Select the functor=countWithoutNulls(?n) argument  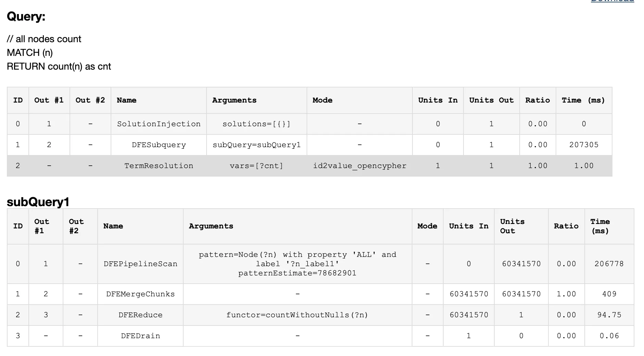click(297, 315)
